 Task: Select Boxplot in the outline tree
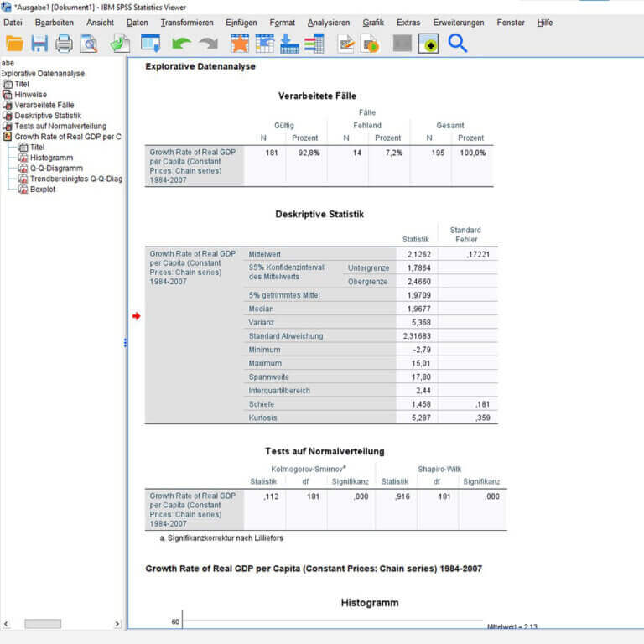pos(42,190)
